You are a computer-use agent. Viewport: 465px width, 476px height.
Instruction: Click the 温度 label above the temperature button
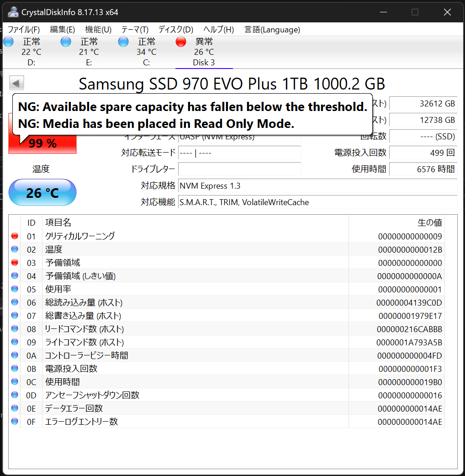point(41,169)
